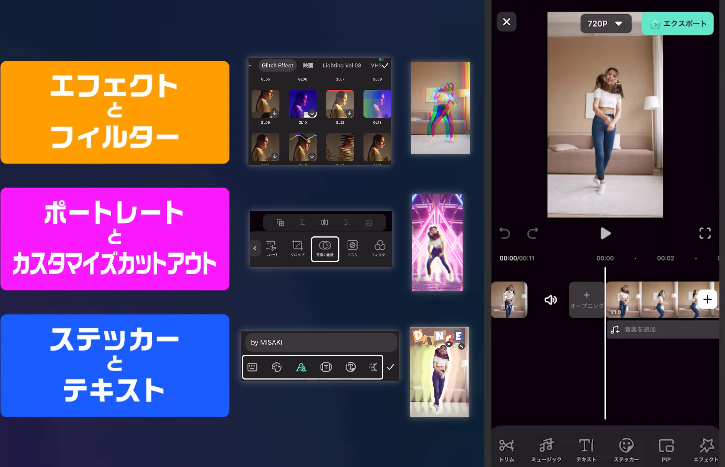Viewport: 725px width, 467px height.
Task: Select the rainbow wave effect thumbnail
Action: tap(303, 147)
